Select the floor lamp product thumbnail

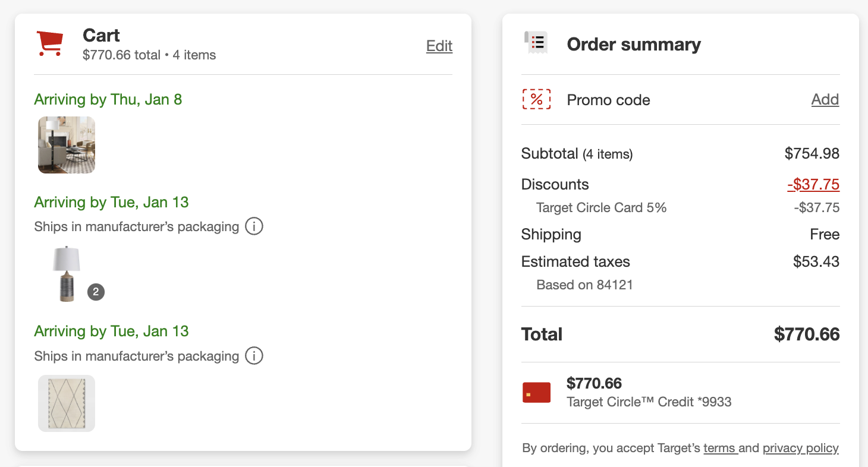(x=67, y=145)
